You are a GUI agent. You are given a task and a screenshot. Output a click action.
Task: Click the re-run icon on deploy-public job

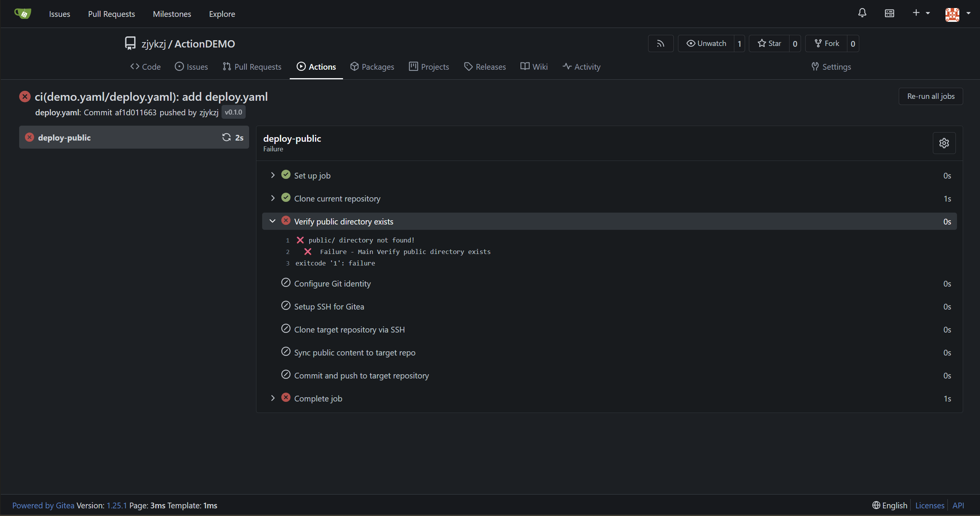[x=227, y=138]
